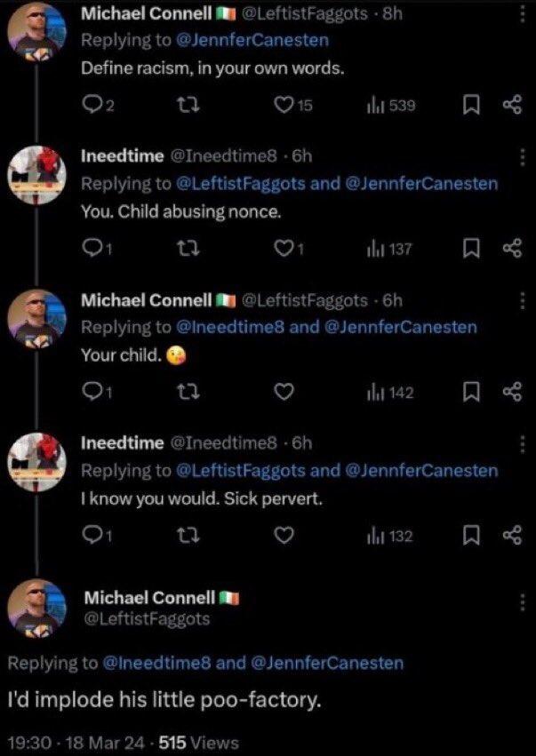Reply to the tweet showing 539 views
This screenshot has height=756, width=536.
click(93, 106)
